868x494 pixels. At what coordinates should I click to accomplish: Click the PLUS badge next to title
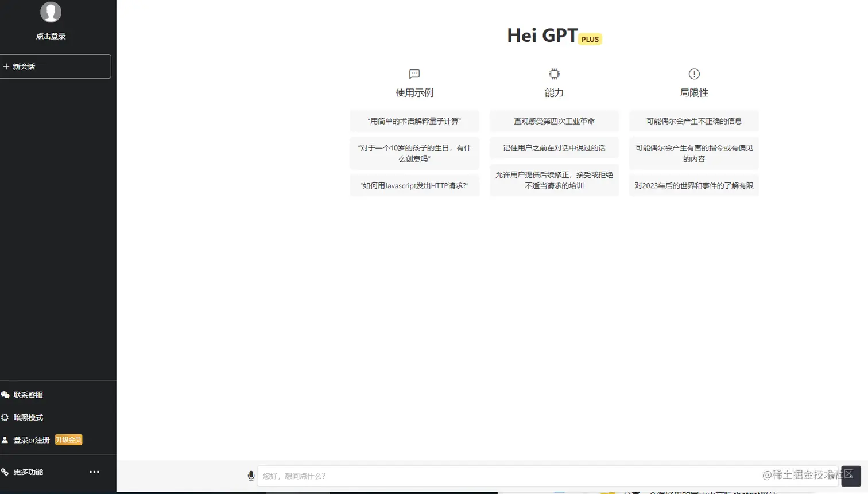(x=590, y=39)
